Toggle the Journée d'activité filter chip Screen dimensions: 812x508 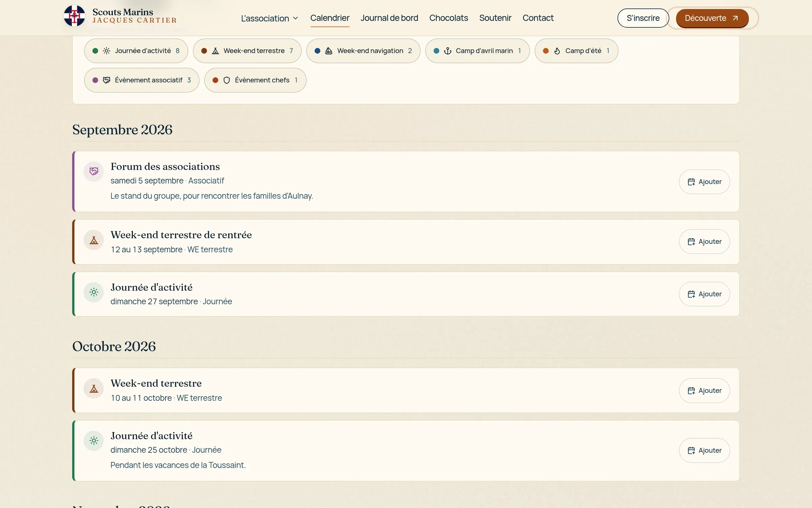click(136, 51)
